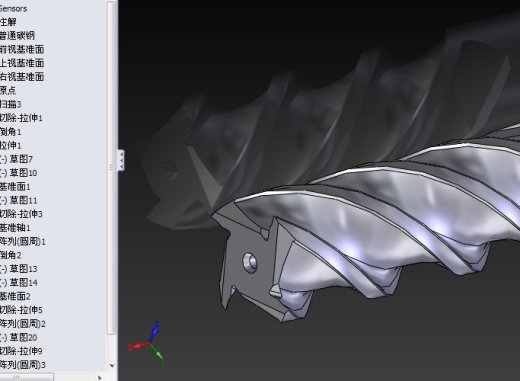Select the 阵列(圆周)3 pattern feature

pos(23,365)
